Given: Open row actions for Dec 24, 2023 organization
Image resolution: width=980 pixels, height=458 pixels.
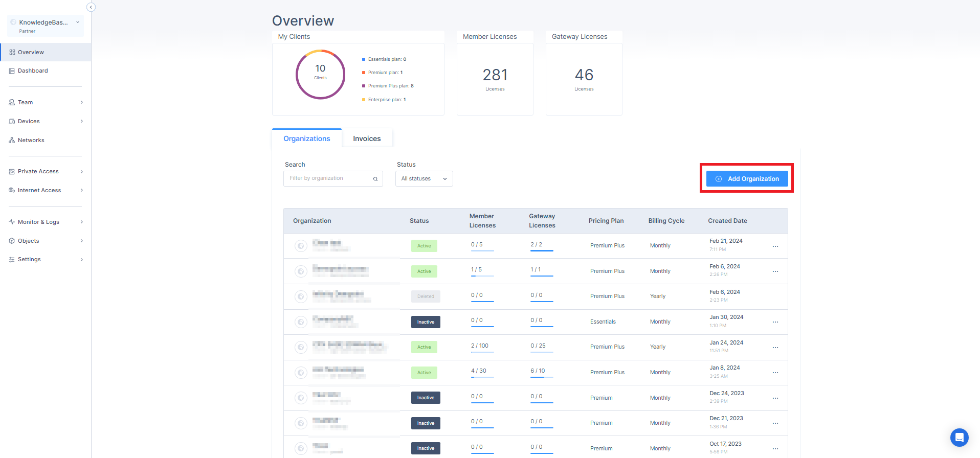Looking at the screenshot, I should click(775, 398).
